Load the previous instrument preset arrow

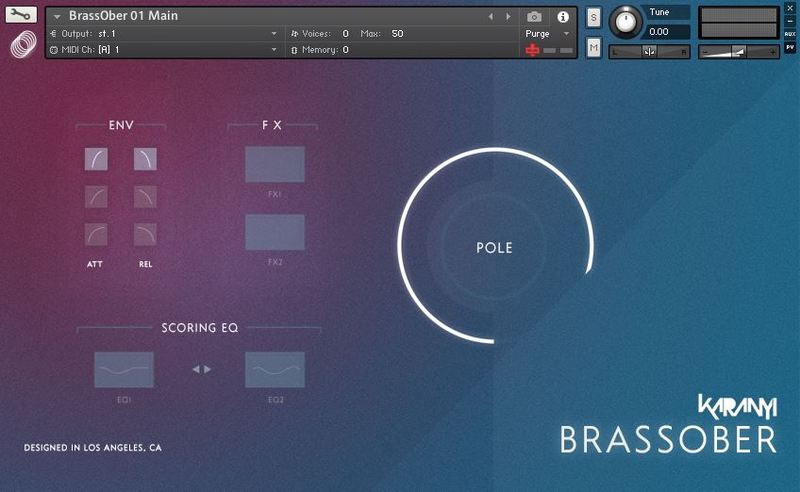[x=491, y=17]
